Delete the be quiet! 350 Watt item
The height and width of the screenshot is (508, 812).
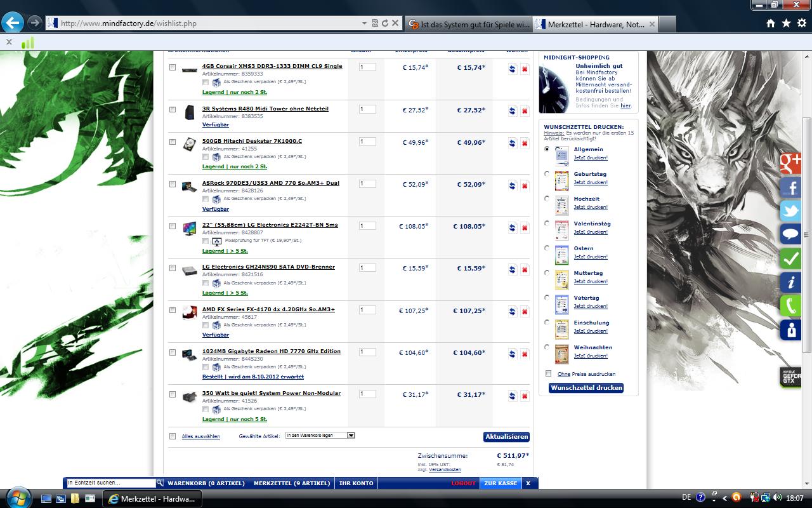click(525, 396)
